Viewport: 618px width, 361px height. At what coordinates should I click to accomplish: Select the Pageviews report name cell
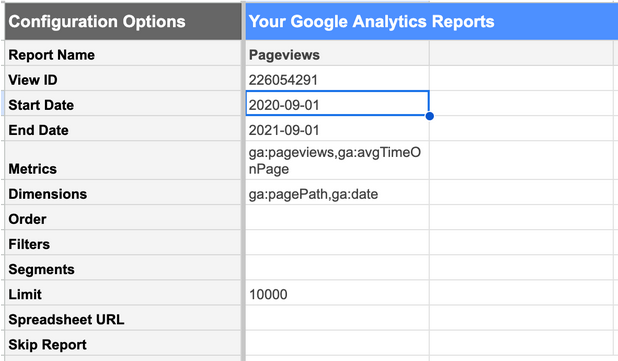337,54
